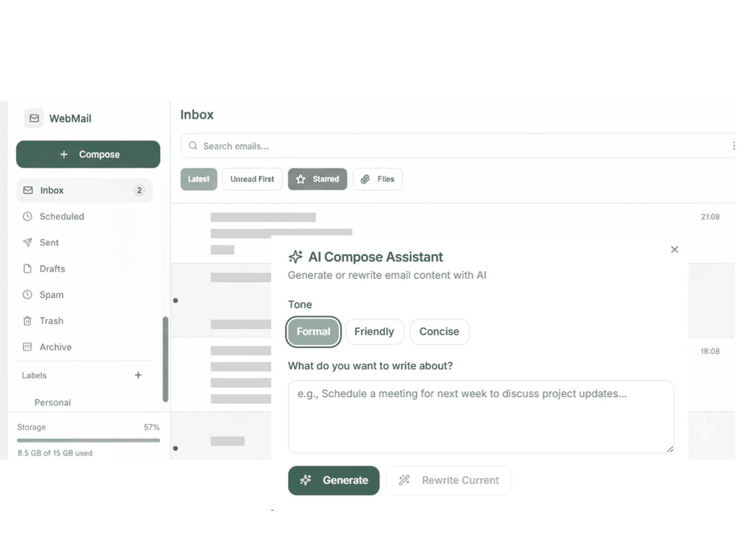Click the Drafts document icon

[x=27, y=269]
